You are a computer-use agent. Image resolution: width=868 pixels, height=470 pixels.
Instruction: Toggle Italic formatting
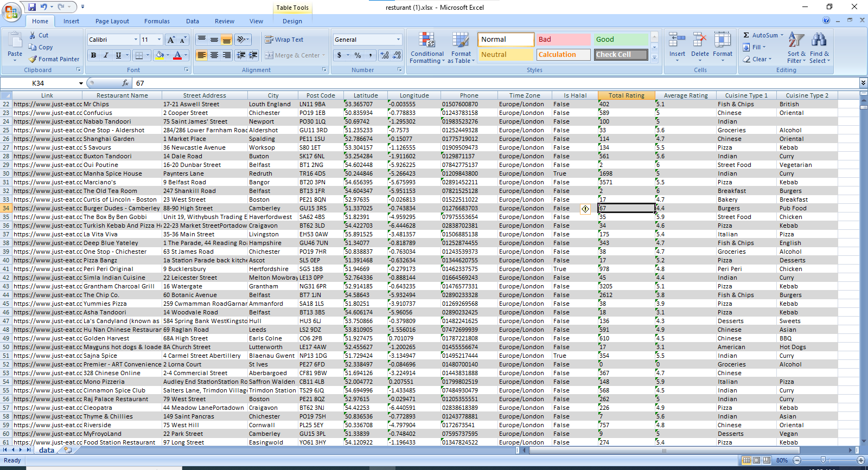point(106,55)
